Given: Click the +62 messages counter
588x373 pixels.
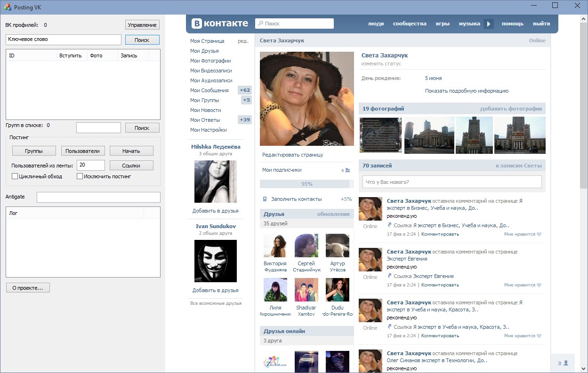Looking at the screenshot, I should [x=245, y=90].
